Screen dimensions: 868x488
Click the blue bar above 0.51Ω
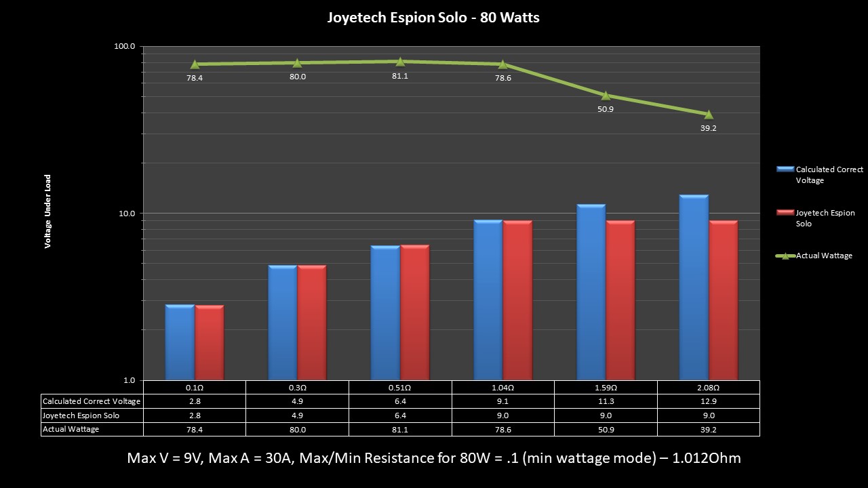(385, 313)
